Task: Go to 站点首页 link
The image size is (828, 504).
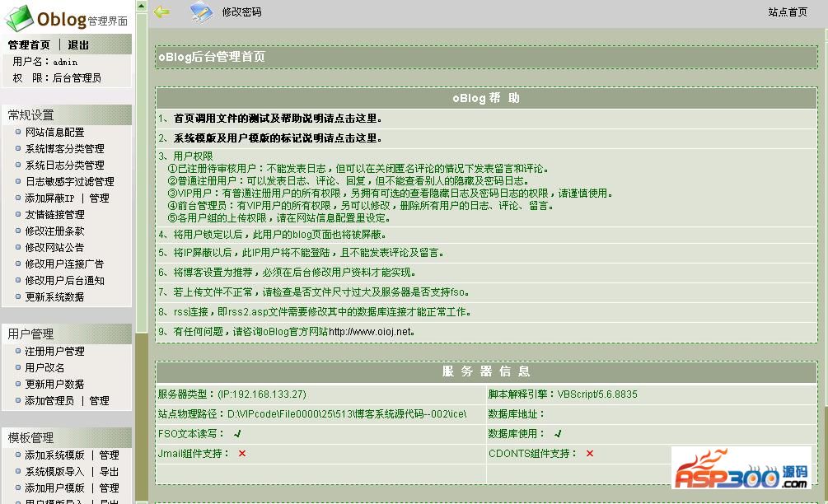Action: [x=788, y=12]
